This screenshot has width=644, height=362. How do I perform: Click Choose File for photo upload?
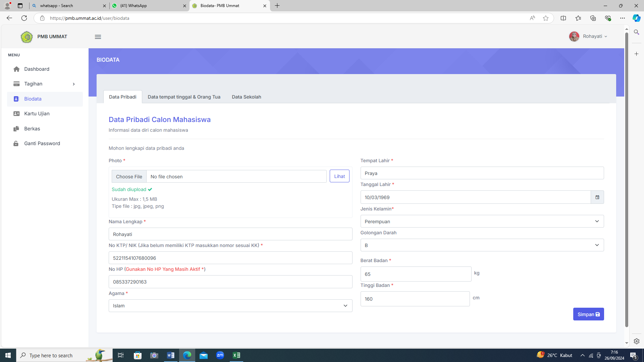129,177
